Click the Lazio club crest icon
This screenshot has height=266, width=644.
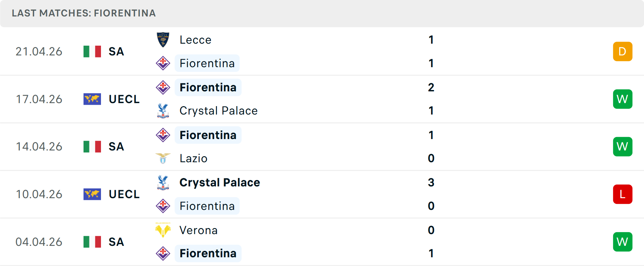[x=163, y=158]
